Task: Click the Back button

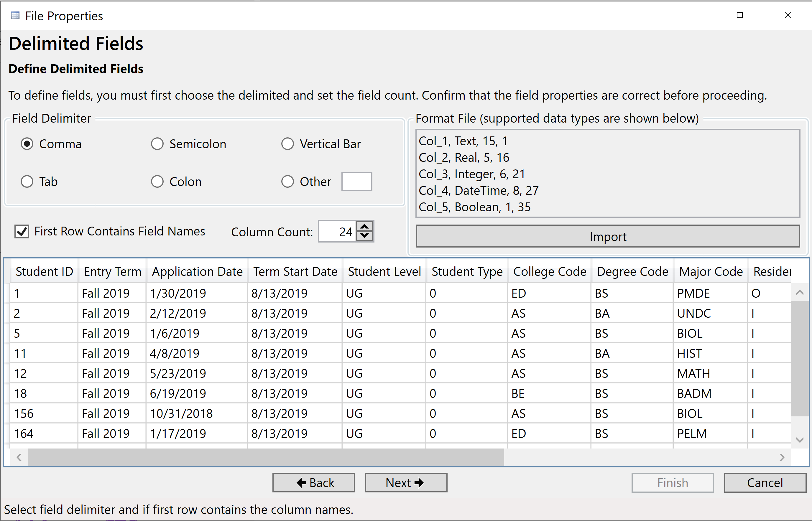Action: (x=313, y=482)
